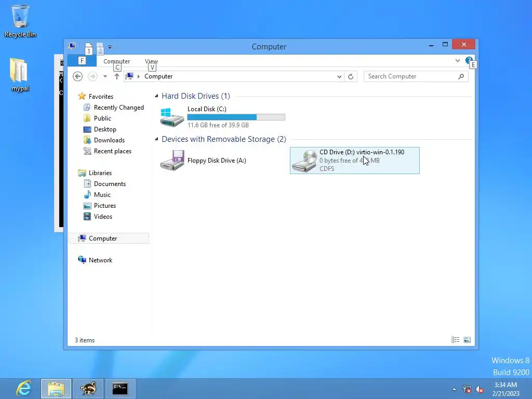532x399 pixels.
Task: Click the address bar breadcrumb arrow
Action: pyautogui.click(x=138, y=76)
